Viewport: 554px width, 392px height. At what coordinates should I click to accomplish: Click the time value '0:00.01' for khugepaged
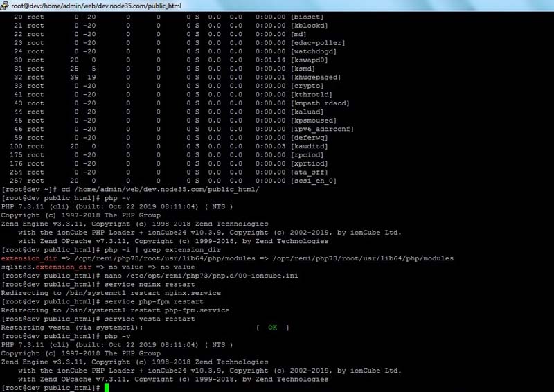click(270, 78)
